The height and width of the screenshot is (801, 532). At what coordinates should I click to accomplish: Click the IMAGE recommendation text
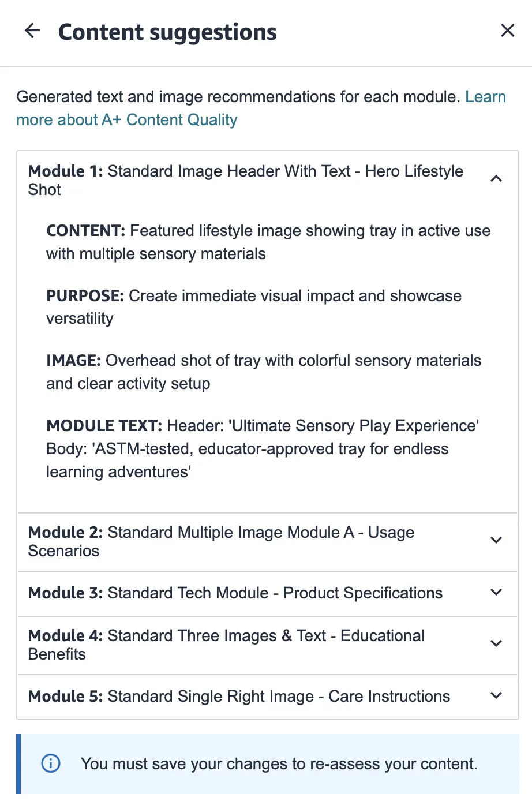[x=264, y=372]
